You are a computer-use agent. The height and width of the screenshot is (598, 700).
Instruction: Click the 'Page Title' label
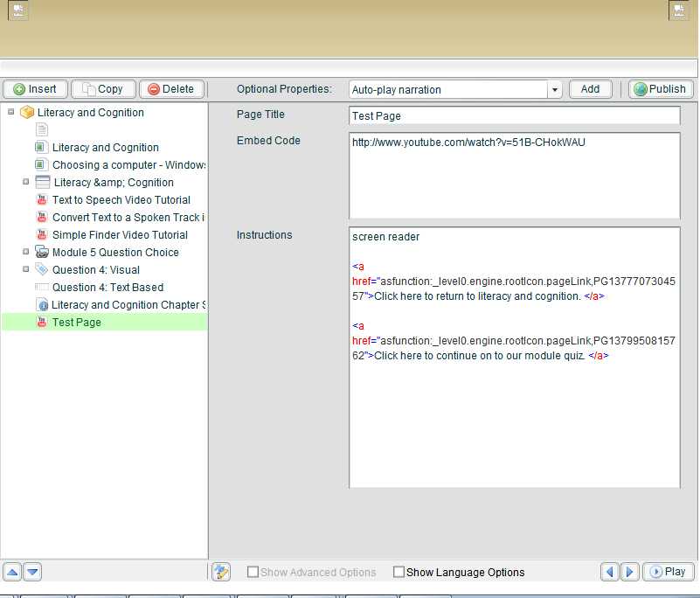(x=260, y=115)
